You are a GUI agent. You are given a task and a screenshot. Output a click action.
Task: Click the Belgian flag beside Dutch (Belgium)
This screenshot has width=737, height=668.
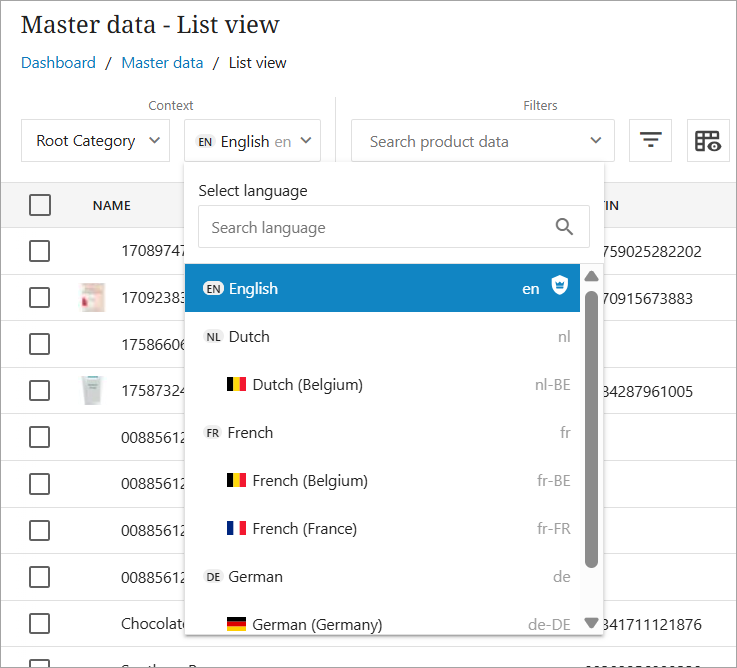pos(236,385)
